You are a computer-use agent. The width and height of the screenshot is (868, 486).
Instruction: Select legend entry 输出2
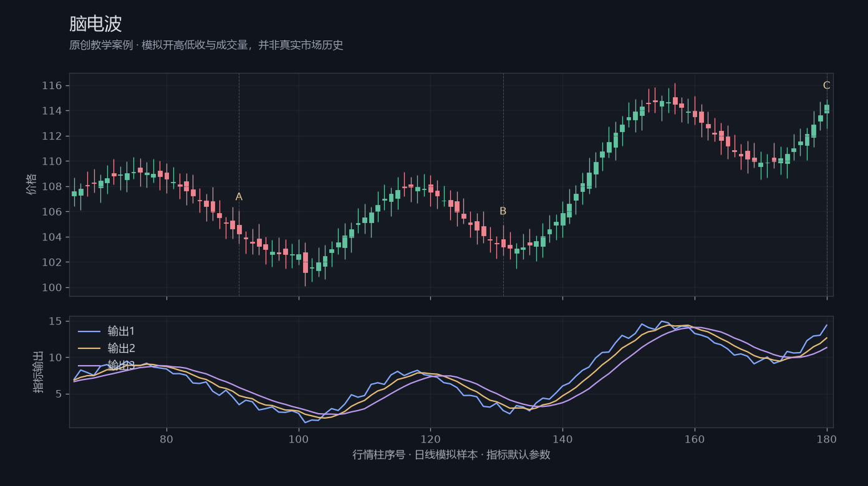point(121,348)
